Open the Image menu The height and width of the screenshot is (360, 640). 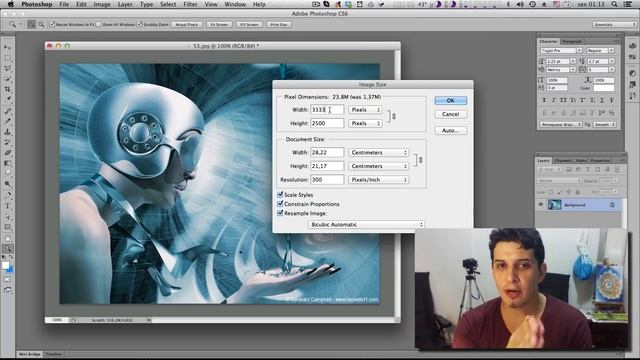click(102, 4)
